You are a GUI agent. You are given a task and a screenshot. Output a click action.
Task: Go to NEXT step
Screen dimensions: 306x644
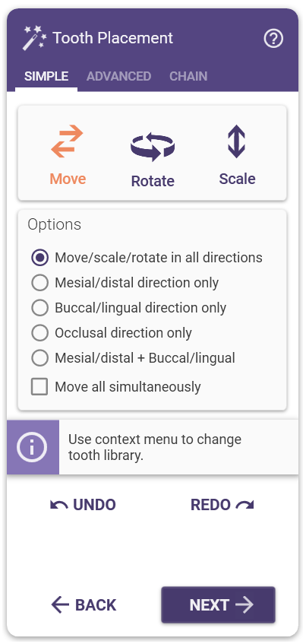point(218,604)
